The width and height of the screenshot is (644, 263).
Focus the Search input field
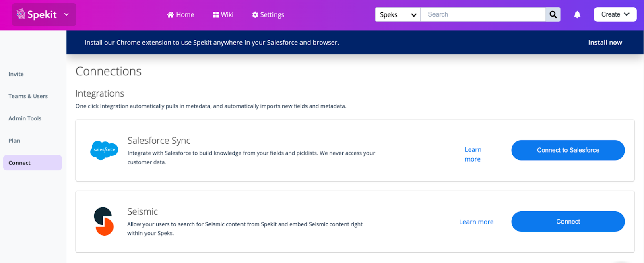483,14
